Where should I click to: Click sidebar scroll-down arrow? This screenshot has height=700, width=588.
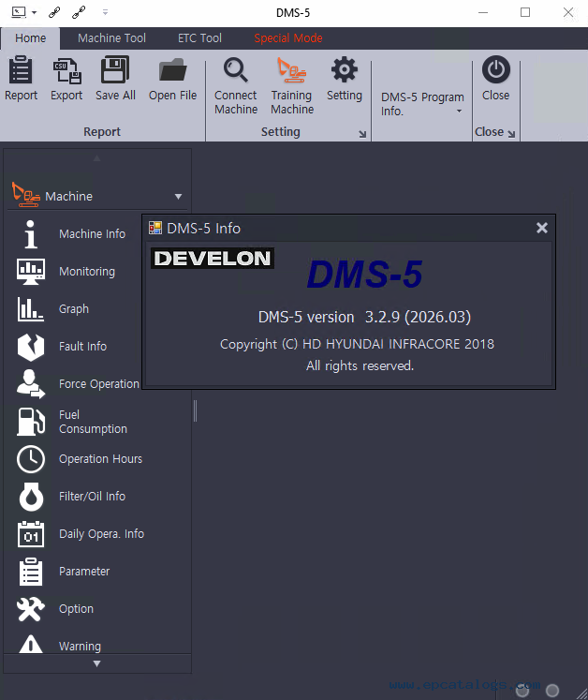(96, 663)
